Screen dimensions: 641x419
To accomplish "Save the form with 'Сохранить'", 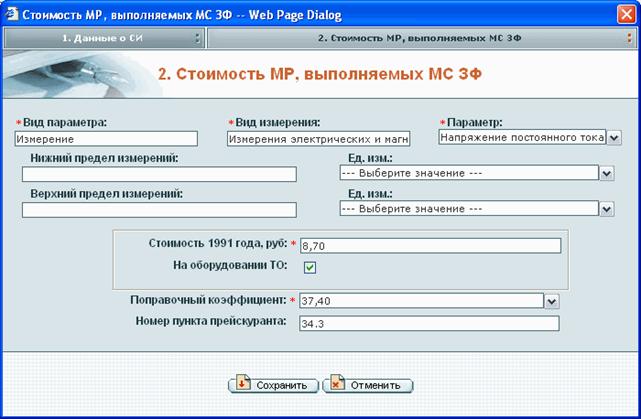I will point(273,385).
